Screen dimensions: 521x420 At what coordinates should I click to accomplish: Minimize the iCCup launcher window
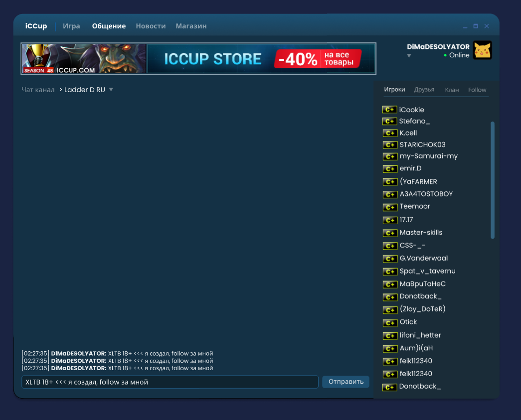coord(465,26)
